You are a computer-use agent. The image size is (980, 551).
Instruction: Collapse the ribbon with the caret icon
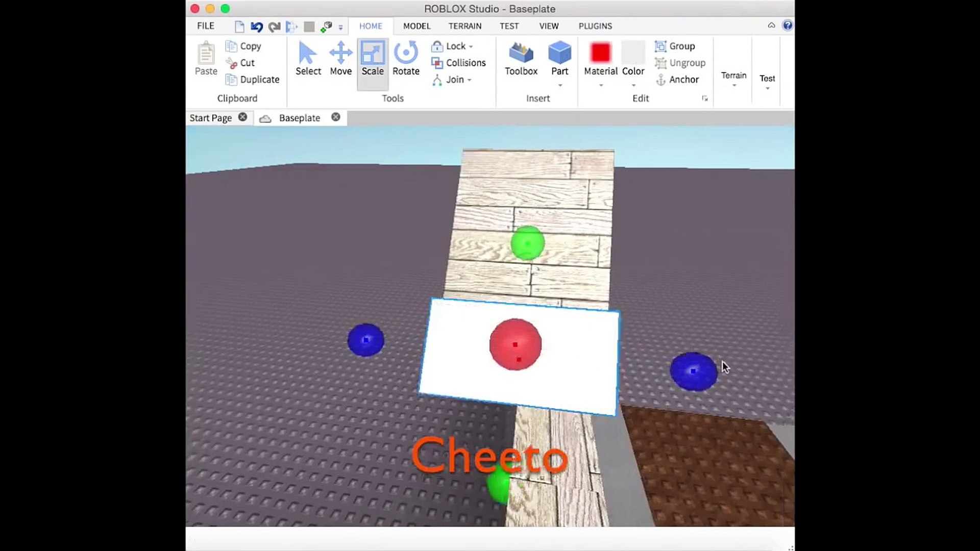pyautogui.click(x=771, y=26)
